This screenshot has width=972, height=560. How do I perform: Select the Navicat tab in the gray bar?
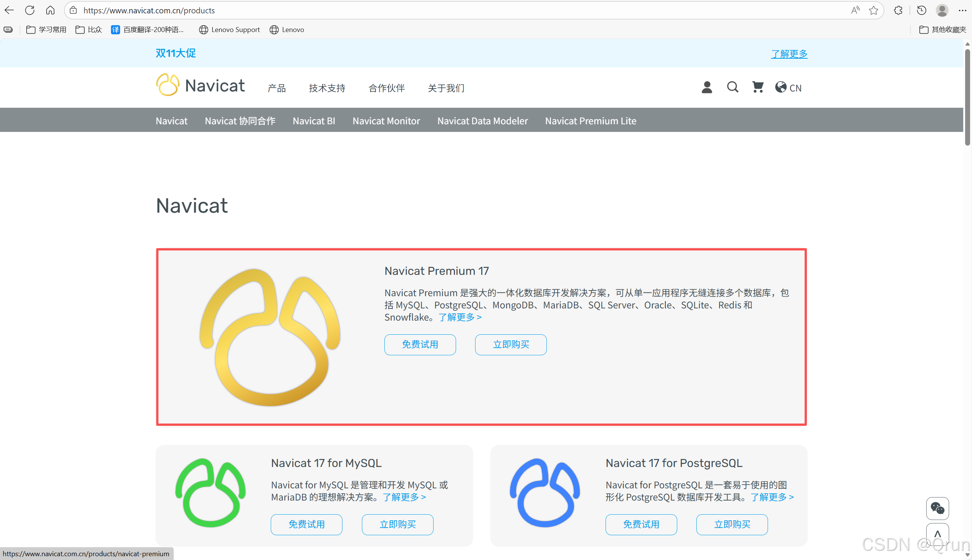tap(172, 121)
